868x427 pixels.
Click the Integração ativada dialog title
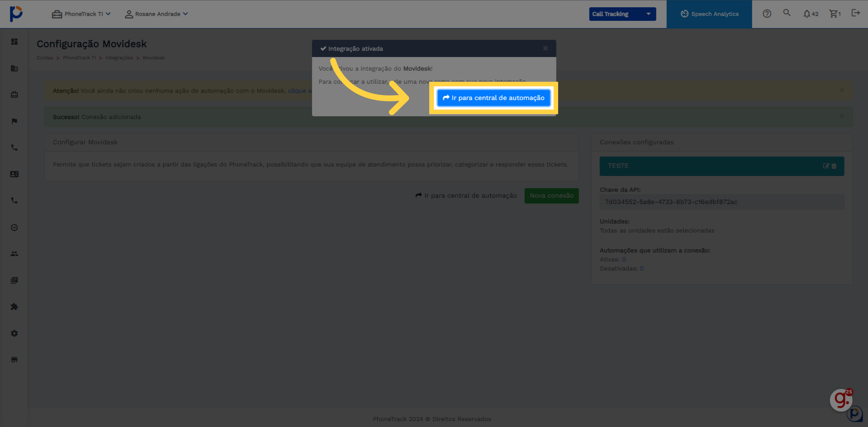point(356,49)
